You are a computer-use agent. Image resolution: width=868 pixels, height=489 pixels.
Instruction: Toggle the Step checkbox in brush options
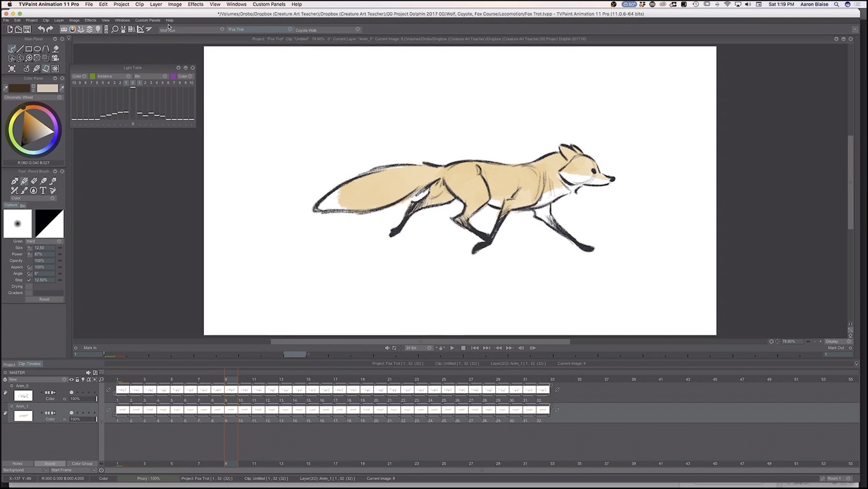pos(29,280)
